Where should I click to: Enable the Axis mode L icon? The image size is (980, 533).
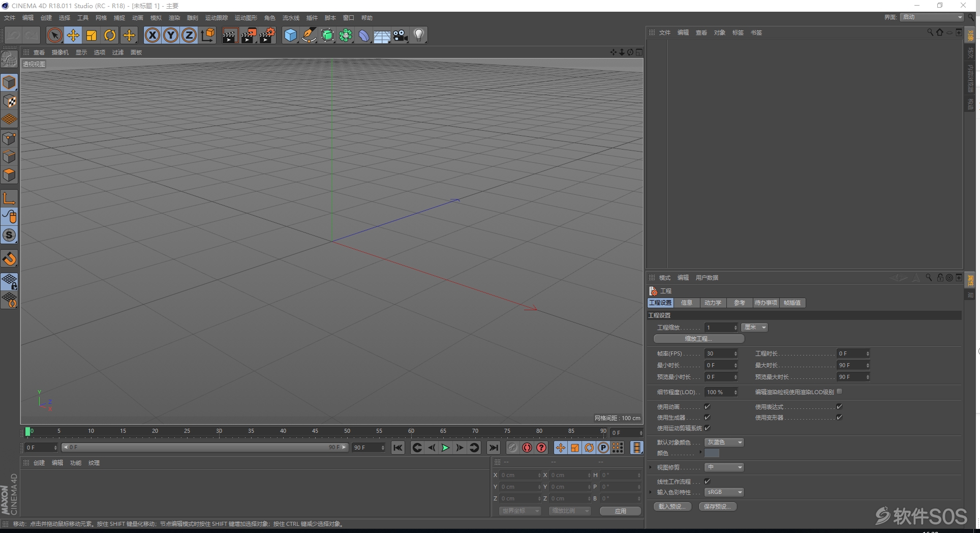[9, 198]
